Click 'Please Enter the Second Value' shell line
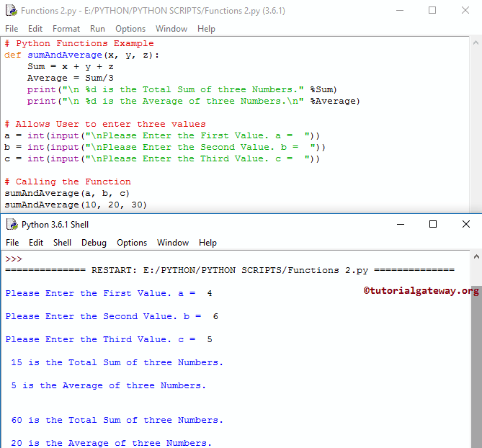The height and width of the screenshot is (448, 482). click(x=112, y=316)
